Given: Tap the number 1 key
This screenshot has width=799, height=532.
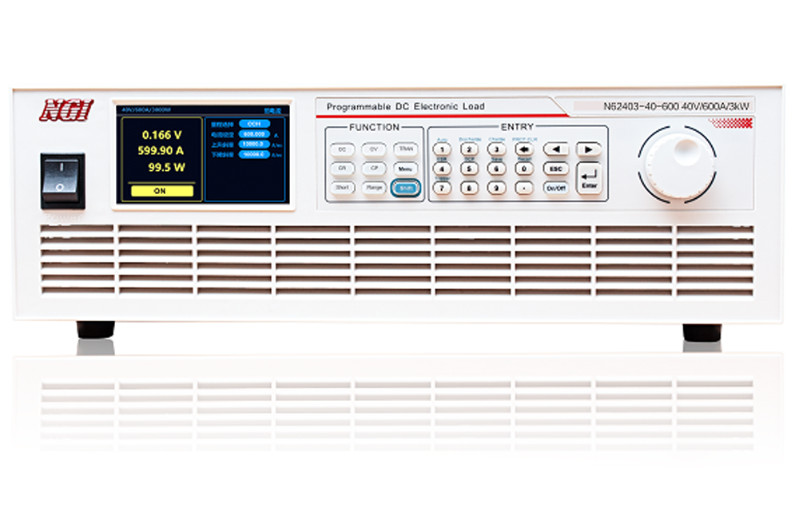Looking at the screenshot, I should pyautogui.click(x=442, y=149).
